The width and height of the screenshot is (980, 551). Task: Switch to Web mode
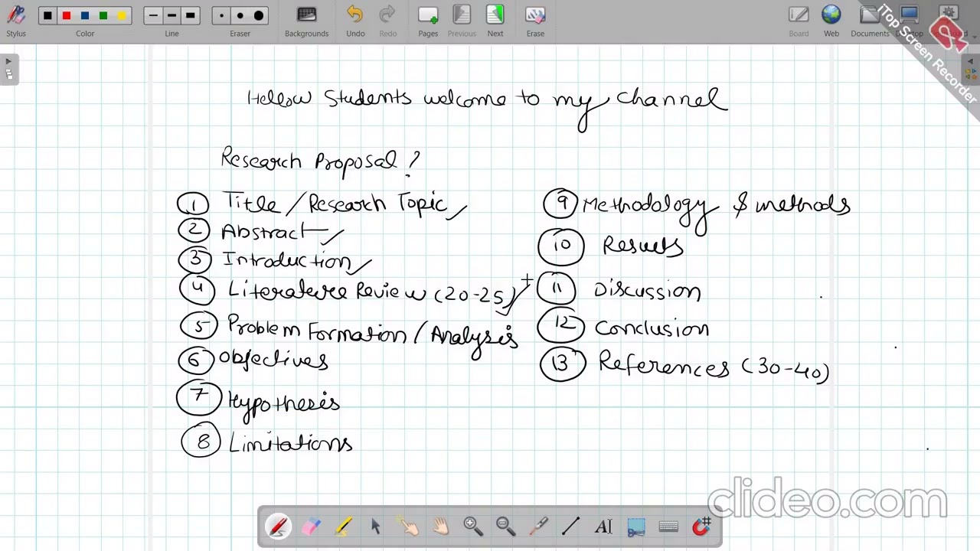(831, 21)
